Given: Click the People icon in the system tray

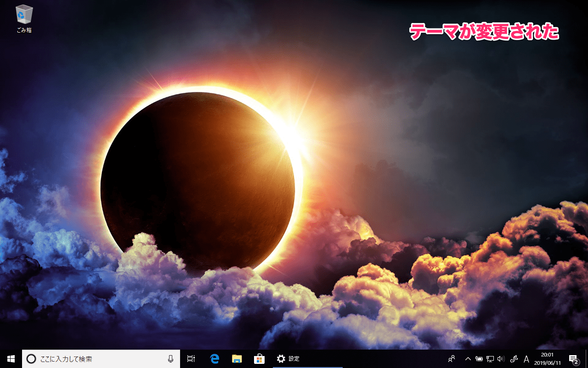Looking at the screenshot, I should [x=452, y=358].
